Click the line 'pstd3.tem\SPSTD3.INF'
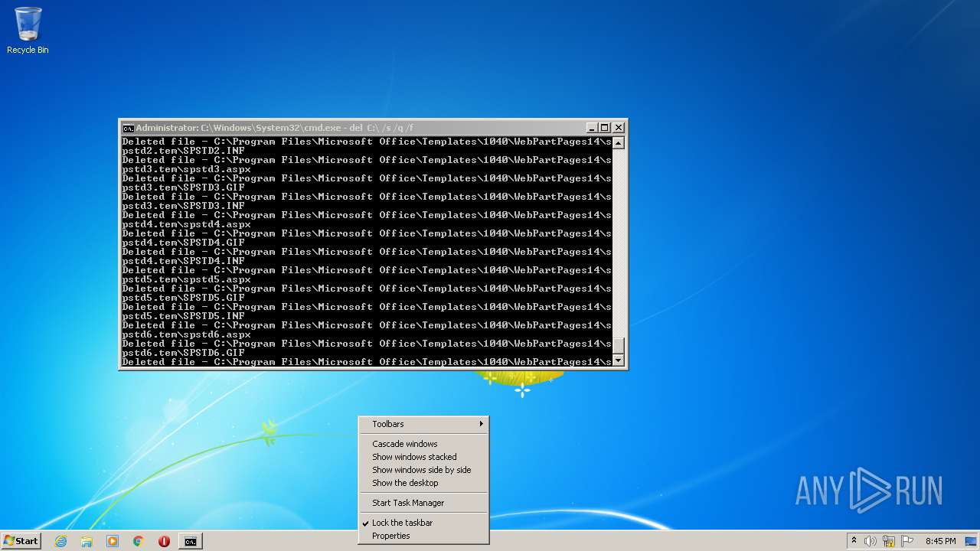 184,206
